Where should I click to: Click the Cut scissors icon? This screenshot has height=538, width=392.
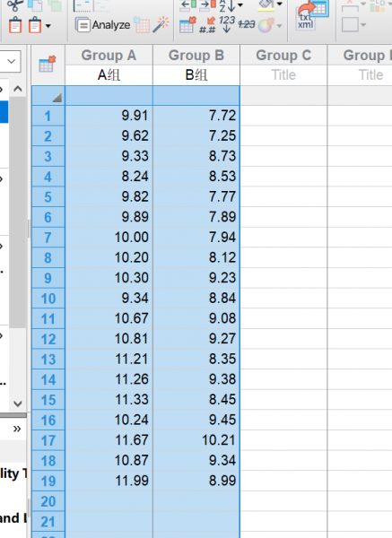pyautogui.click(x=15, y=5)
